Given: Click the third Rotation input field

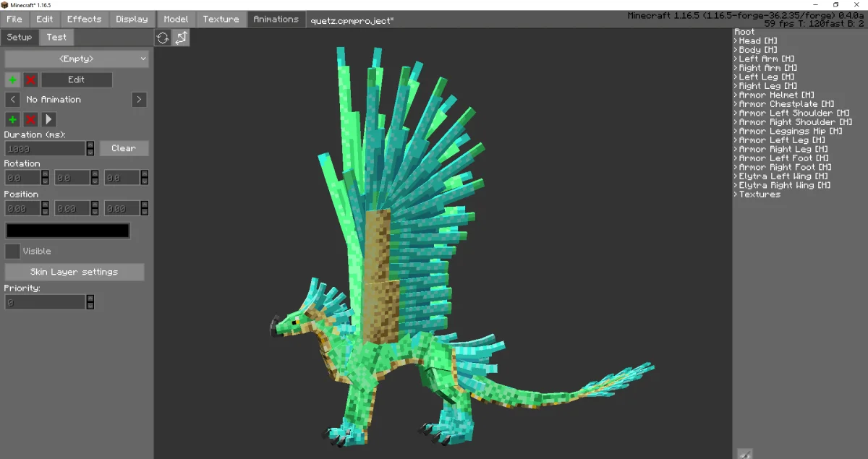Looking at the screenshot, I should click(122, 177).
